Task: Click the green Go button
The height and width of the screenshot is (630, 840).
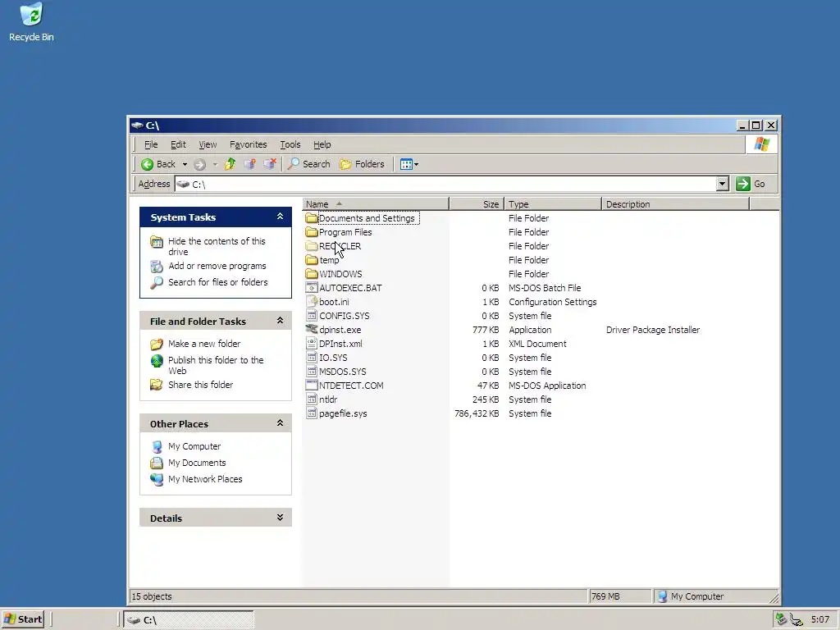Action: pyautogui.click(x=751, y=184)
